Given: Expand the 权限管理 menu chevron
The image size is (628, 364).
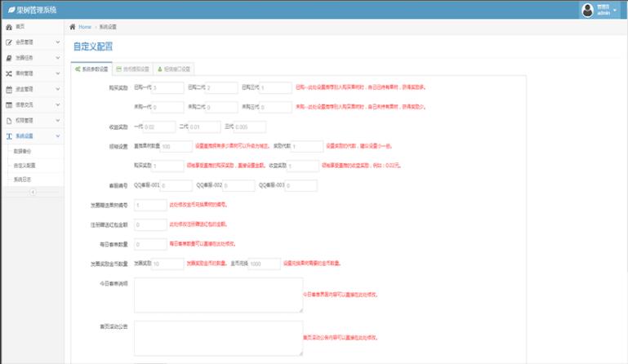Looking at the screenshot, I should coord(57,120).
